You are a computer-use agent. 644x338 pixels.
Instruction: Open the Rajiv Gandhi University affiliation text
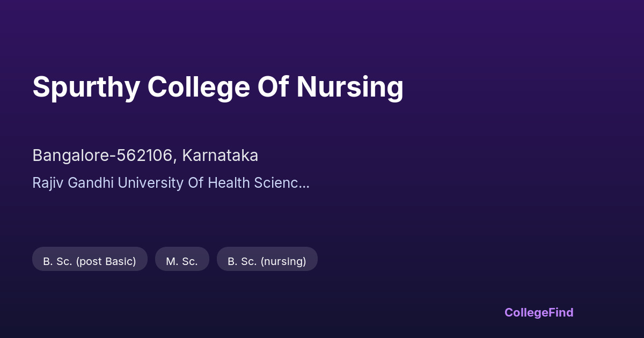tap(171, 183)
